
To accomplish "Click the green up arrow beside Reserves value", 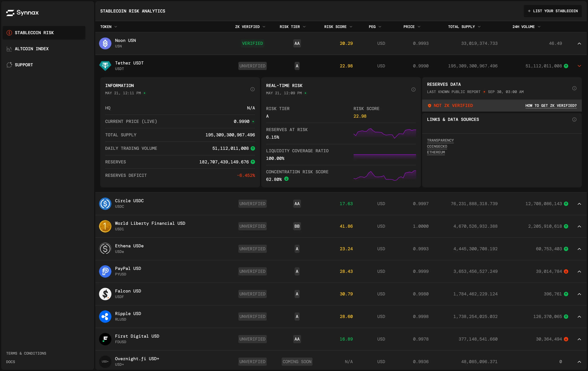I will (x=253, y=162).
